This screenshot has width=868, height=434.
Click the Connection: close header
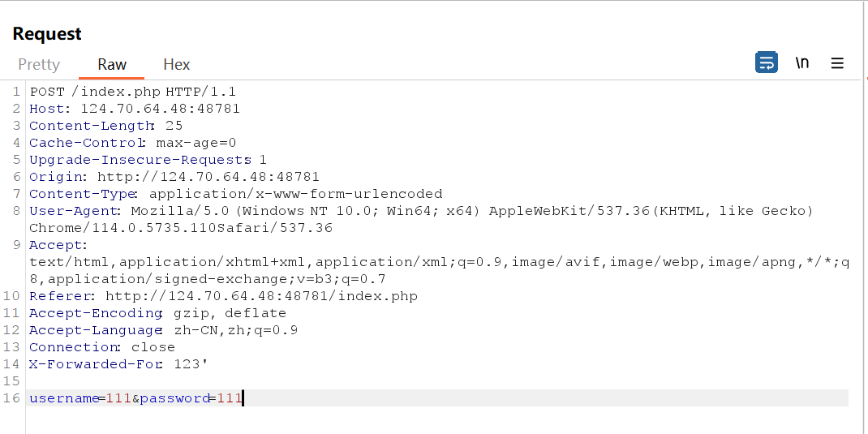pyautogui.click(x=101, y=347)
